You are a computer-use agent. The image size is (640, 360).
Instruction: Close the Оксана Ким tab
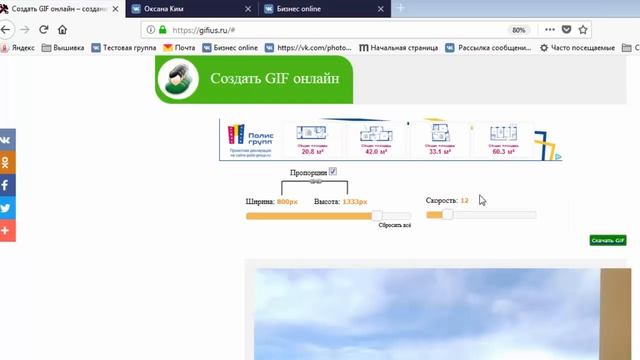pos(248,9)
